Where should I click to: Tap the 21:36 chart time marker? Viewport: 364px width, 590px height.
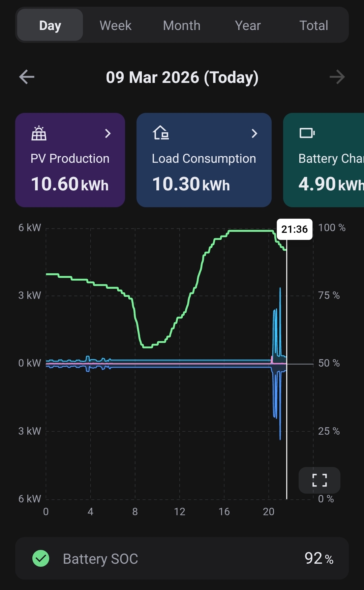pyautogui.click(x=294, y=229)
